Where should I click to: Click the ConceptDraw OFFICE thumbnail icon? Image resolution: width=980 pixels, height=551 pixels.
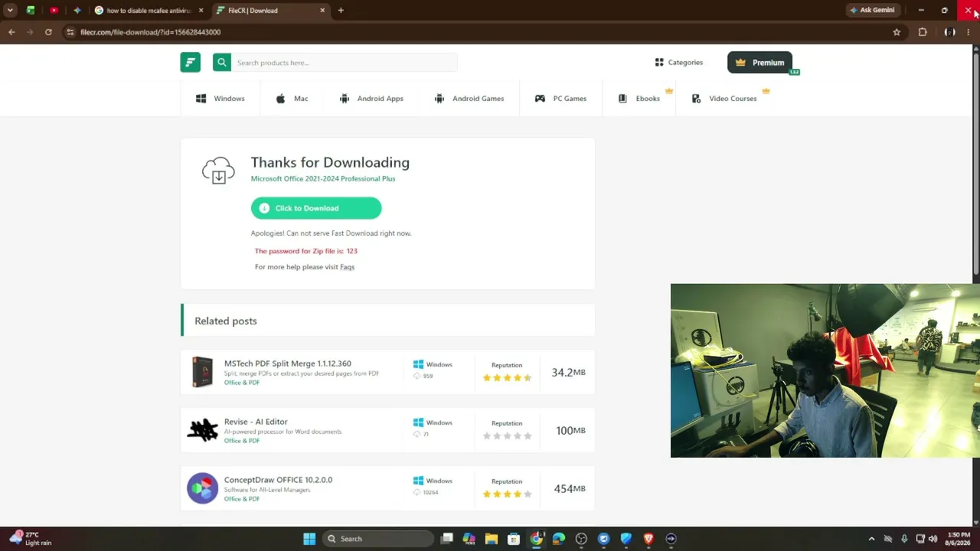[x=203, y=488]
